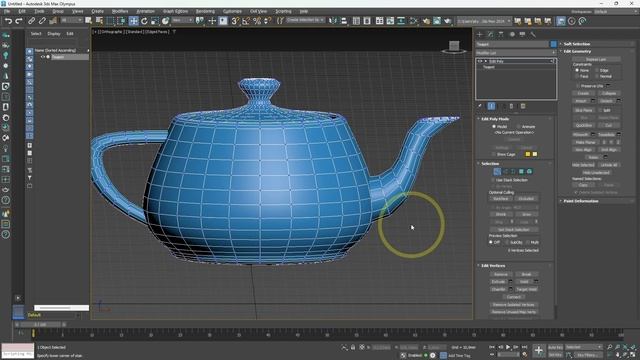Select the Edge constraint radio button
The height and width of the screenshot is (360, 640).
pos(597,70)
